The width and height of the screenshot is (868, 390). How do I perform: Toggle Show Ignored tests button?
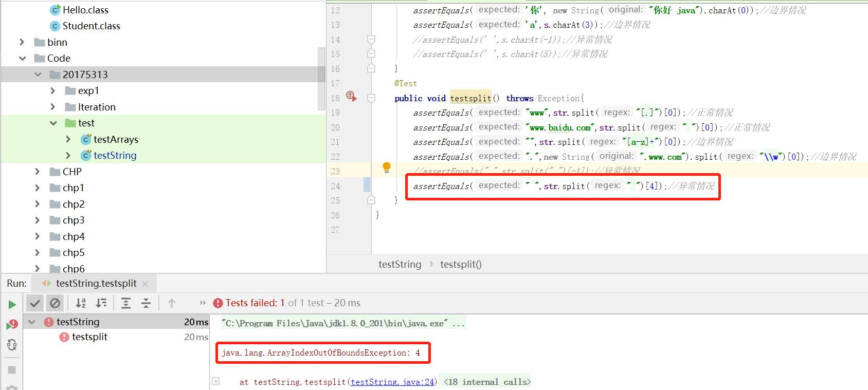55,303
